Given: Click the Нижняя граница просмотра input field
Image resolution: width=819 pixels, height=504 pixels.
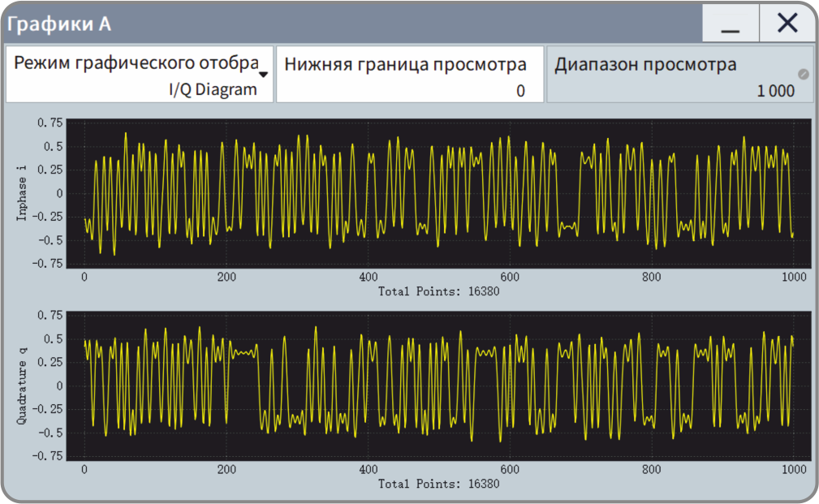Looking at the screenshot, I should pos(409,74).
